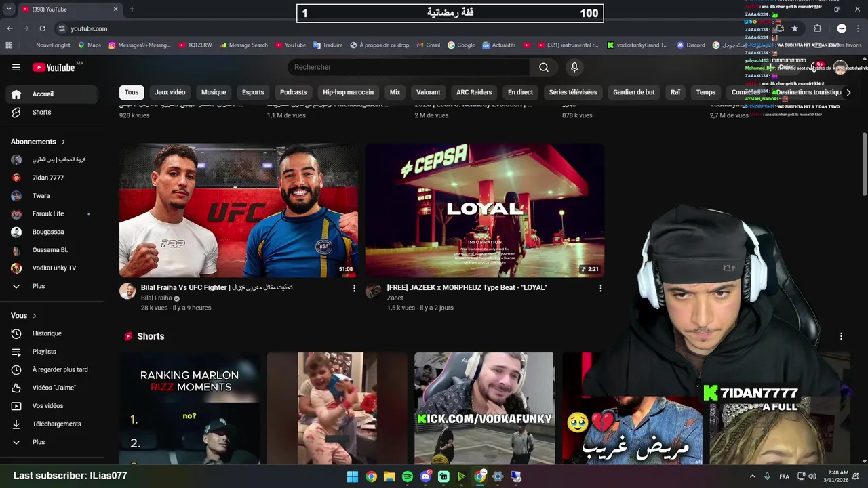This screenshot has height=488, width=868.
Task: Visit Bilal Fraiha channel avatar
Action: pyautogui.click(x=127, y=291)
